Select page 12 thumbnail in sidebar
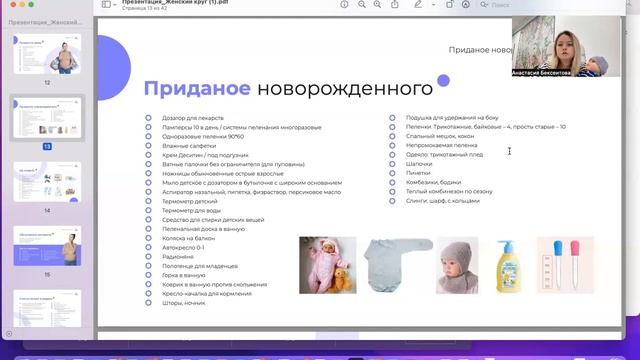This screenshot has width=640, height=360. pyautogui.click(x=47, y=54)
